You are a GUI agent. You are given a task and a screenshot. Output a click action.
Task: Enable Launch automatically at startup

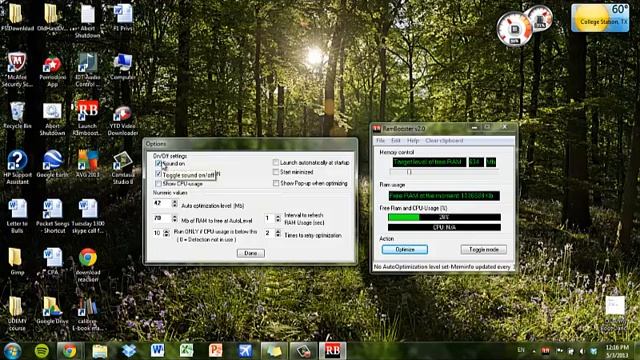[276, 162]
